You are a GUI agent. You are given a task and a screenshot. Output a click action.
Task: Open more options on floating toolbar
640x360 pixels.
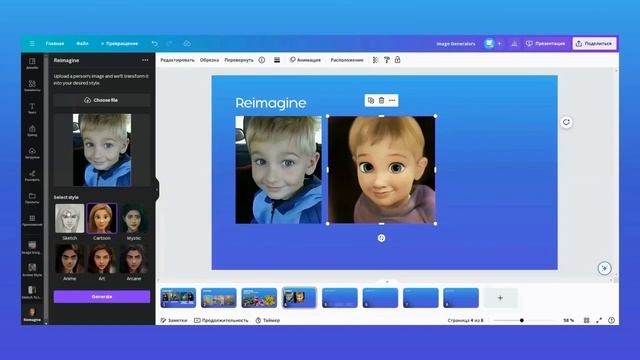pos(392,100)
